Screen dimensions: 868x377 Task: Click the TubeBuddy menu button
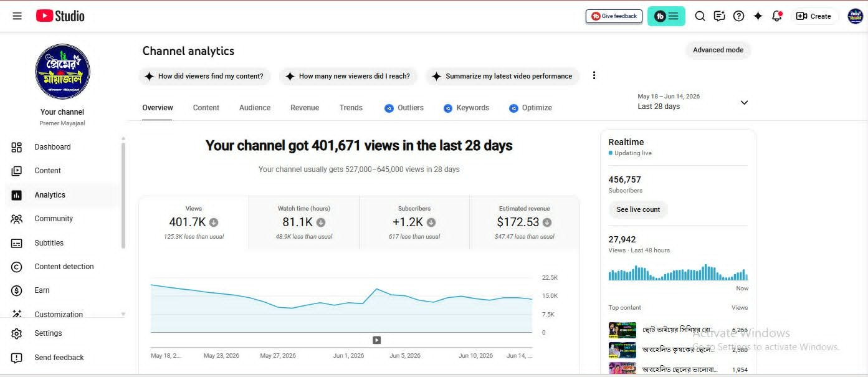pos(666,16)
